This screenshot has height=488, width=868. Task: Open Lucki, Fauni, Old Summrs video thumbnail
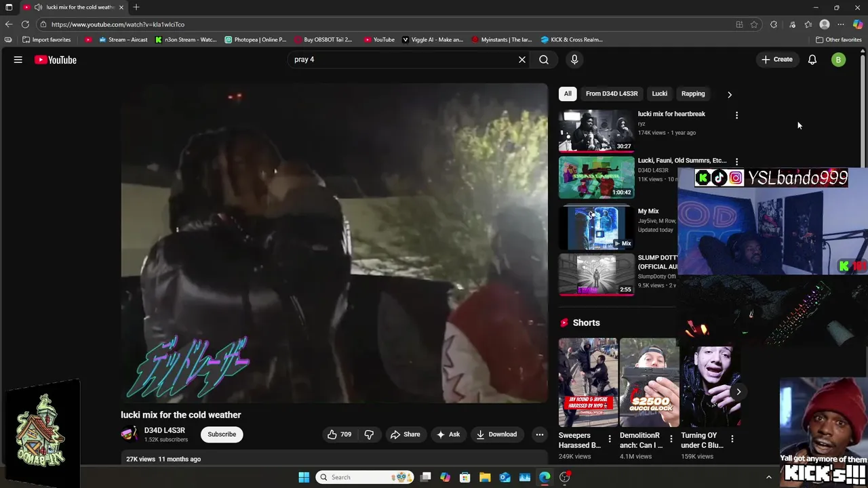(x=596, y=178)
